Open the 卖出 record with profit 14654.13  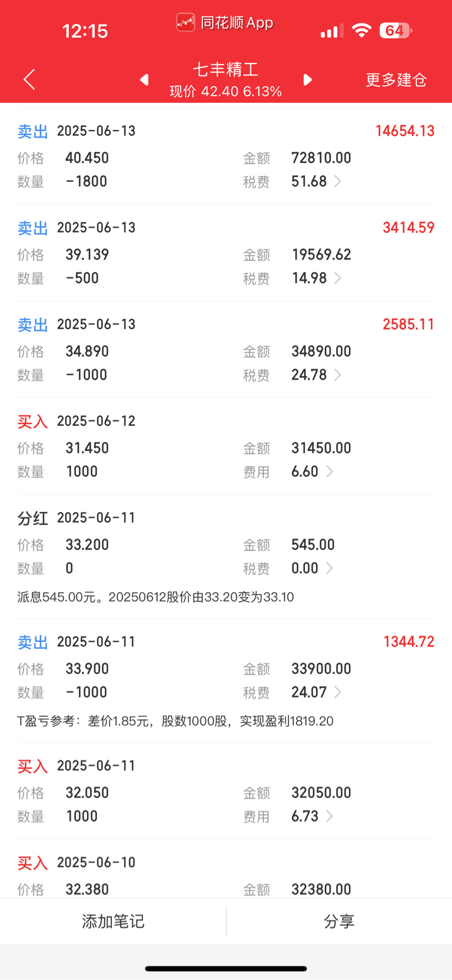[x=226, y=157]
